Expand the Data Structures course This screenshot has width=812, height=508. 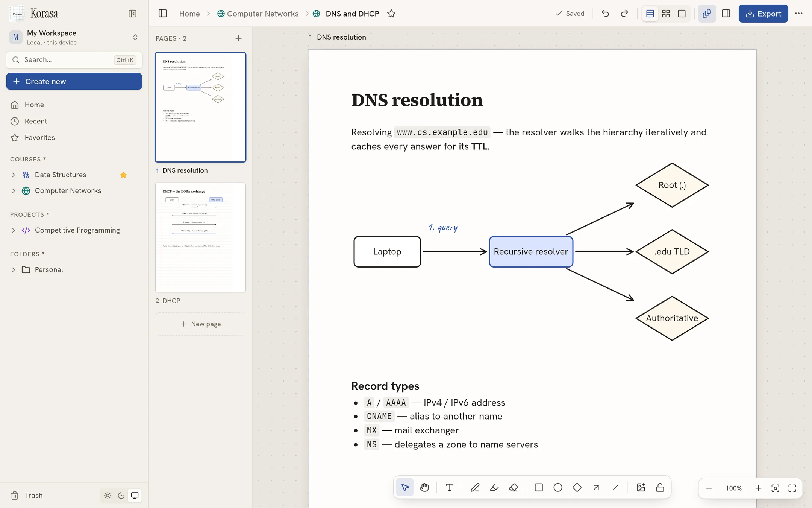click(x=14, y=175)
